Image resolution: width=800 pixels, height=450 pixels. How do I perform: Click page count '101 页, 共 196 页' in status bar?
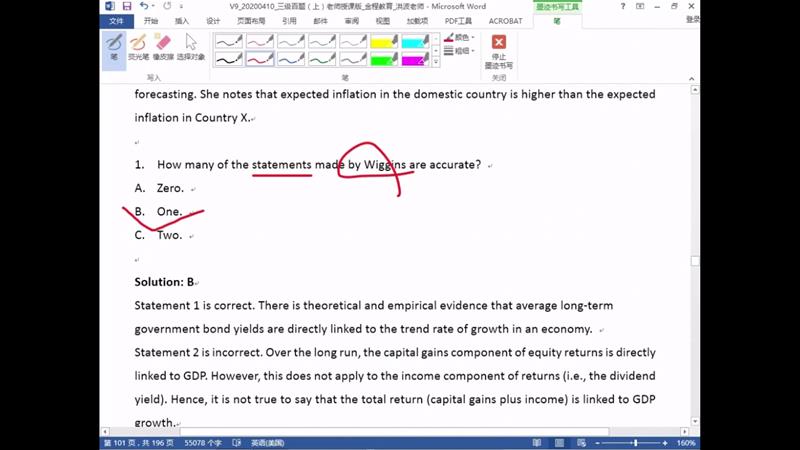[x=139, y=443]
